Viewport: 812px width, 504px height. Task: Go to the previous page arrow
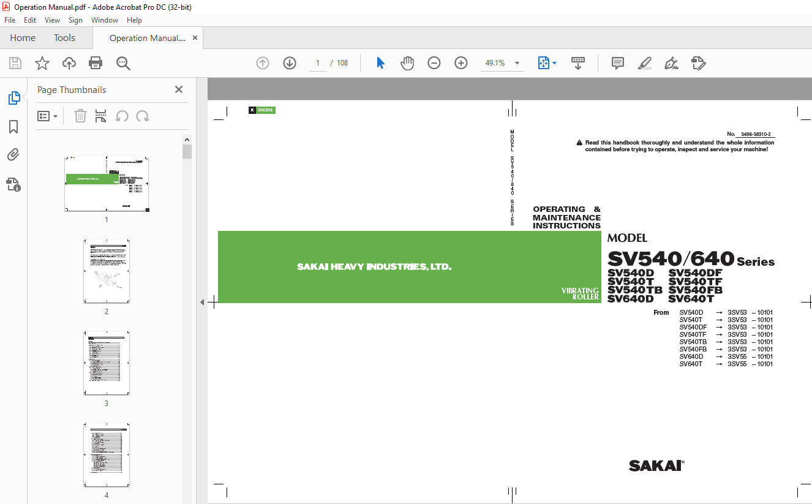coord(263,63)
